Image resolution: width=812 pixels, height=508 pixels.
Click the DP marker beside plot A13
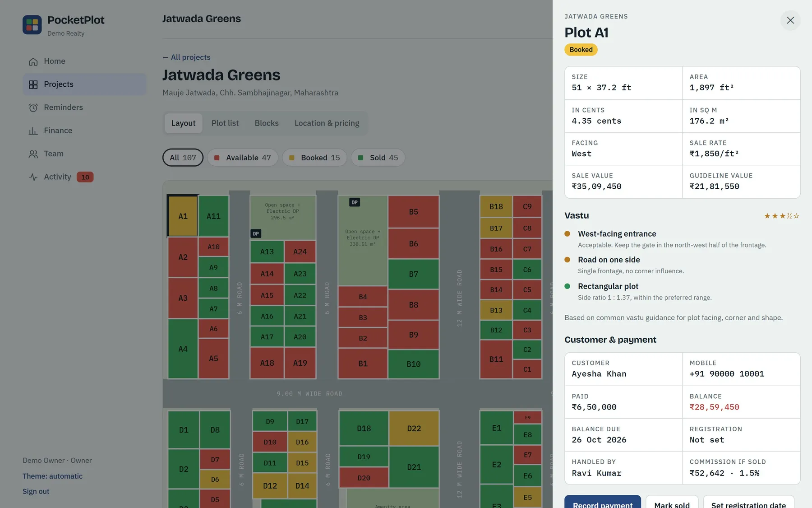point(256,233)
